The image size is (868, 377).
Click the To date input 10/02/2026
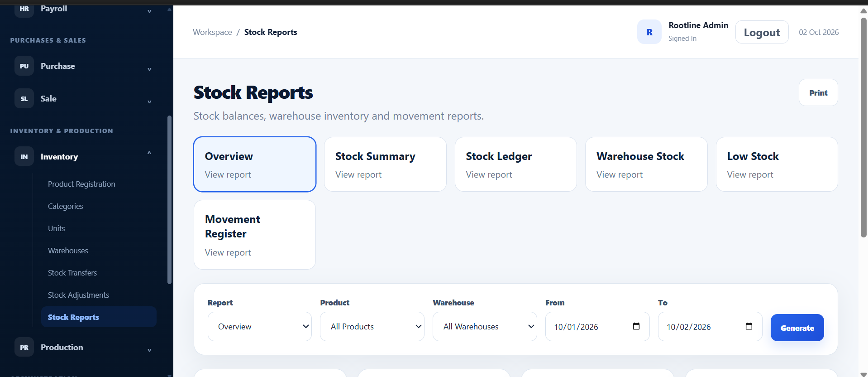coord(710,326)
